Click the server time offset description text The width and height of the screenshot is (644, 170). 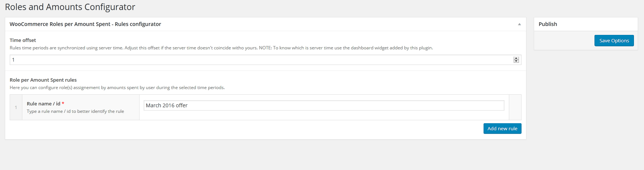(221, 48)
